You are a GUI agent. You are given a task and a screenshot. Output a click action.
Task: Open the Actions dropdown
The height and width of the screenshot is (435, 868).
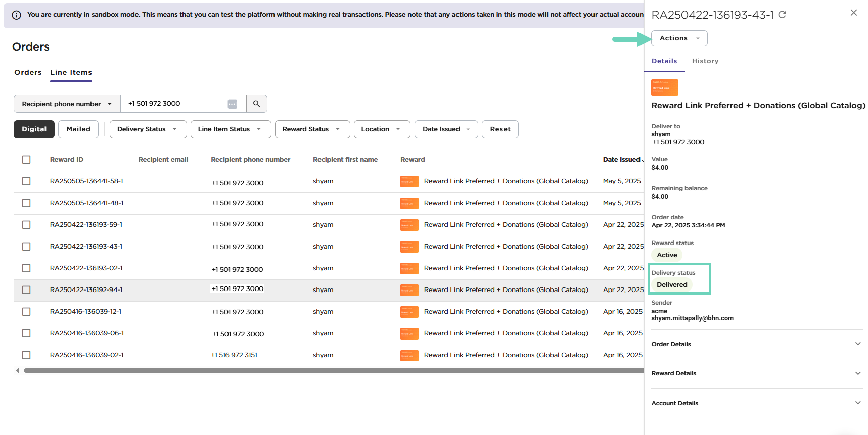point(679,38)
